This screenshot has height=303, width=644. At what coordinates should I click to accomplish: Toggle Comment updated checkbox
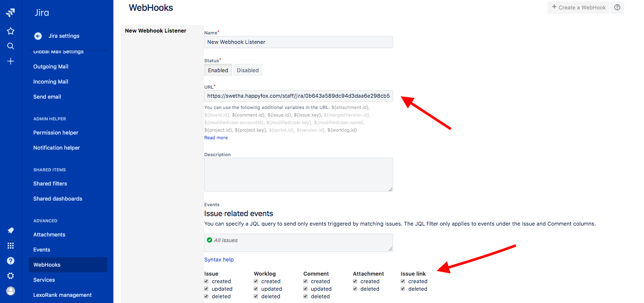[306, 289]
